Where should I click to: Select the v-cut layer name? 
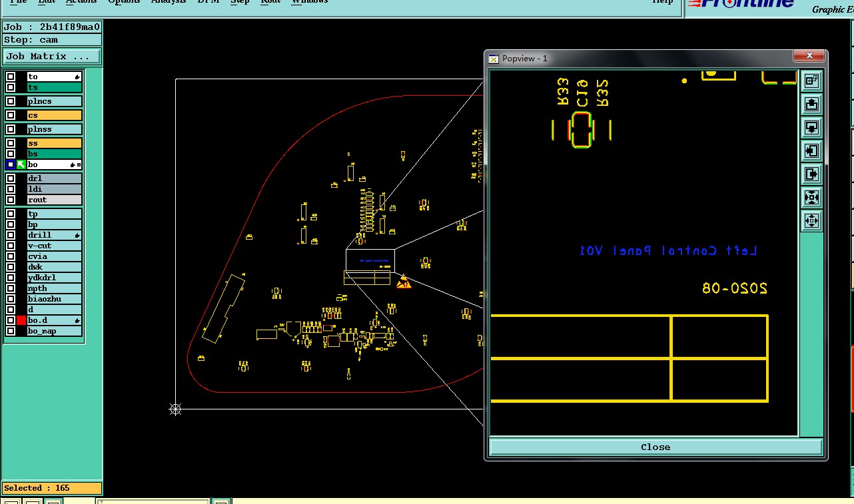click(x=54, y=246)
